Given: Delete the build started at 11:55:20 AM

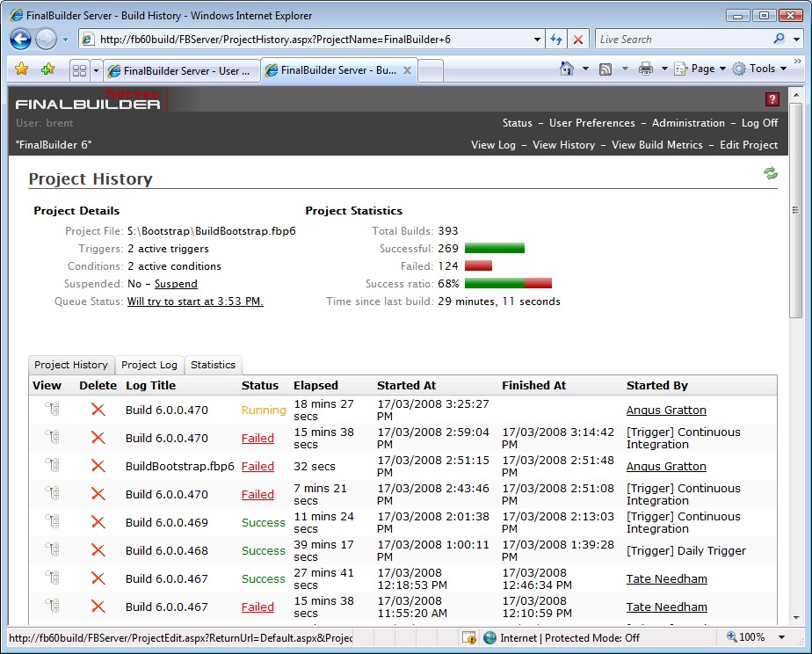Looking at the screenshot, I should [98, 607].
